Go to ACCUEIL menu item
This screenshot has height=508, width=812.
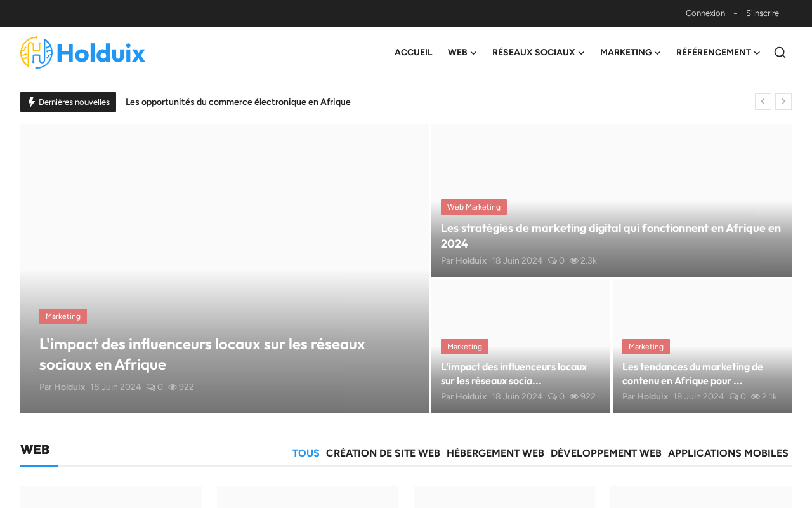pos(413,53)
